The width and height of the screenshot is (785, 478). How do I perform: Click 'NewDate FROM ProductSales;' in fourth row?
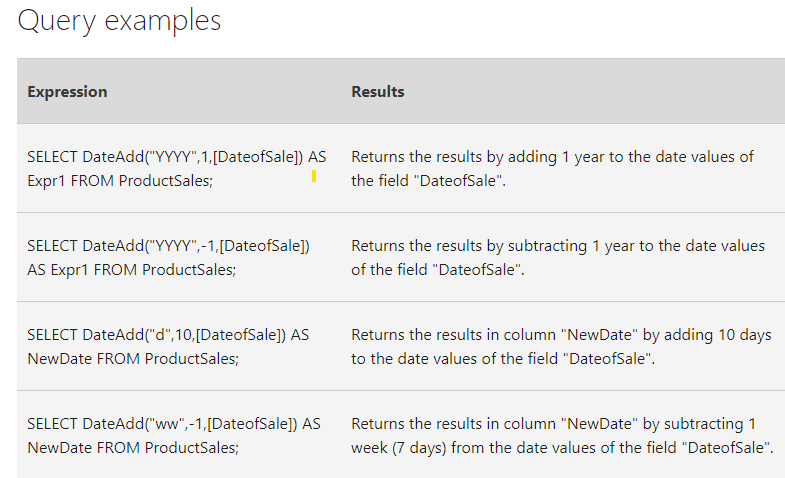[133, 447]
